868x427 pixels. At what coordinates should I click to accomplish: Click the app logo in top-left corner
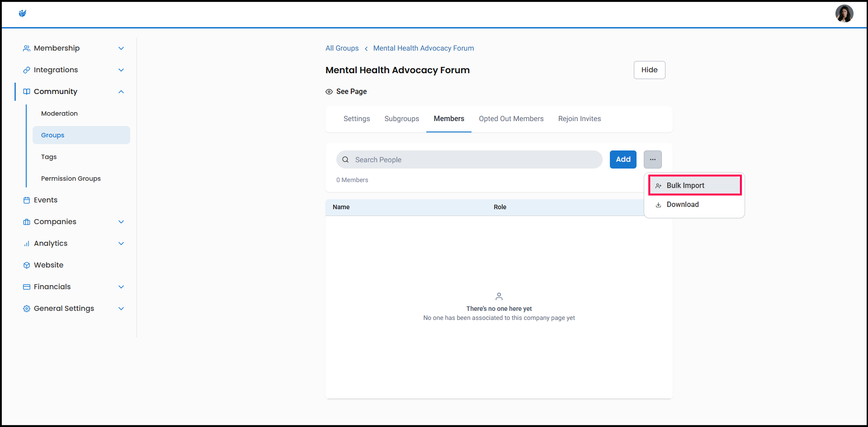pos(23,14)
